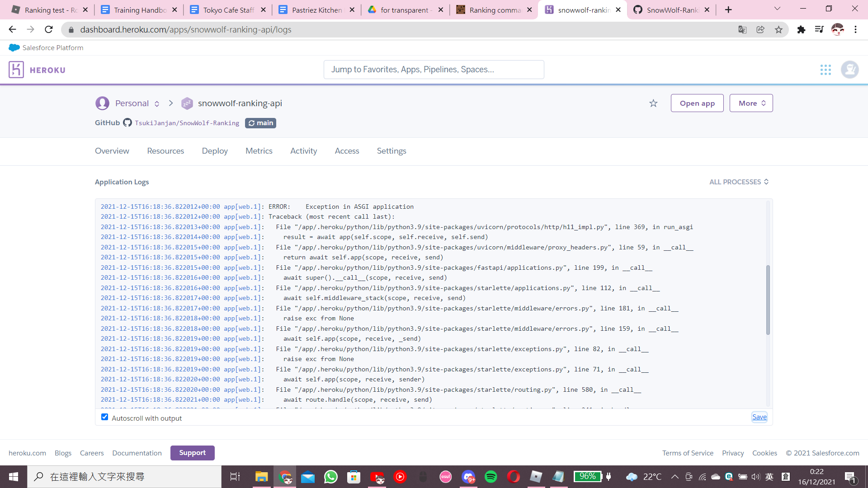Open the Metrics tab
This screenshot has height=488, width=868.
tap(259, 151)
